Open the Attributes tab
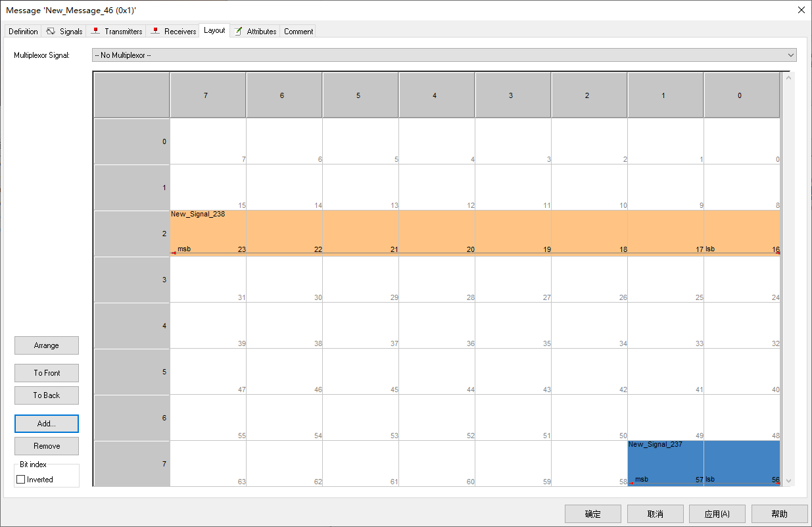 click(255, 32)
